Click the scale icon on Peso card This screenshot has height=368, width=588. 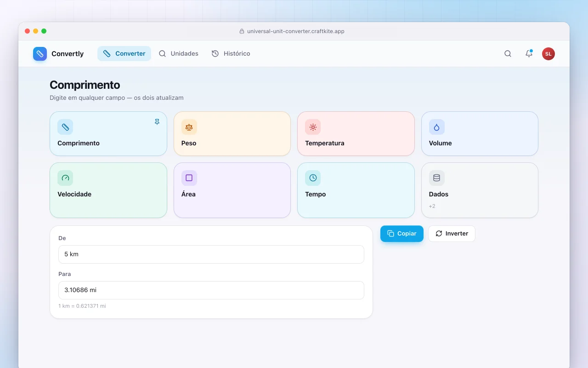coord(189,127)
